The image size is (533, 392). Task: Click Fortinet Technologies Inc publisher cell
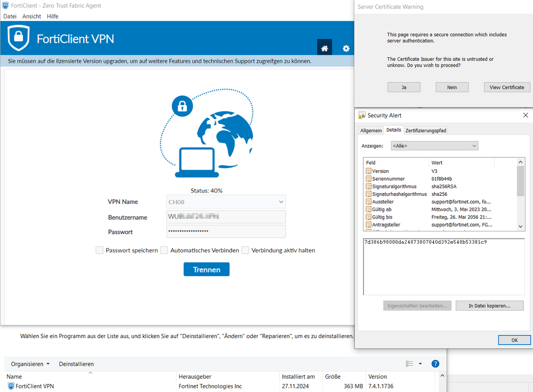[x=210, y=386]
